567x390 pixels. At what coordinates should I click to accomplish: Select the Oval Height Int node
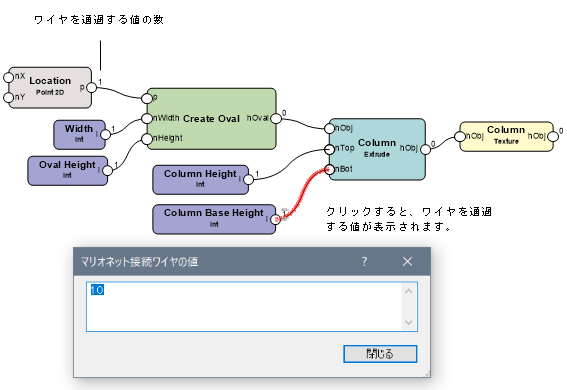coord(68,170)
